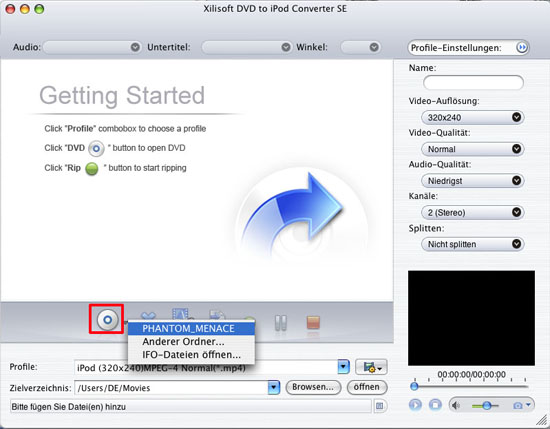
Task: Adjust the volume slider knob
Action: pos(487,405)
